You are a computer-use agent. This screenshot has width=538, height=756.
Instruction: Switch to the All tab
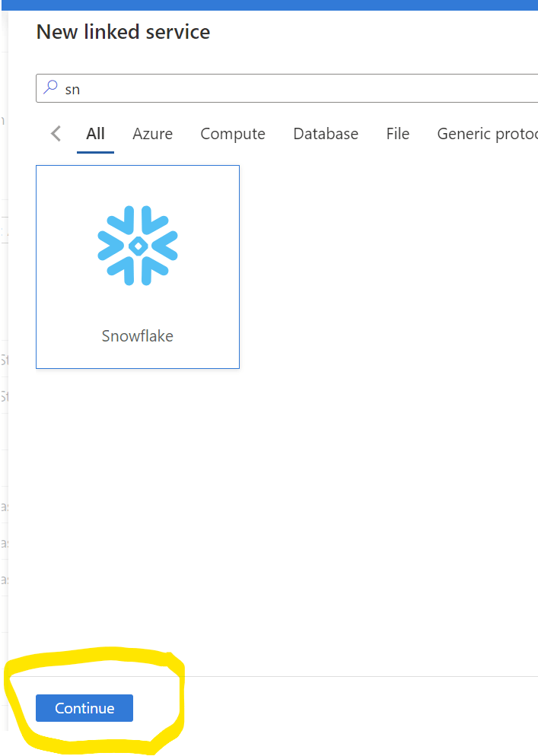[95, 134]
